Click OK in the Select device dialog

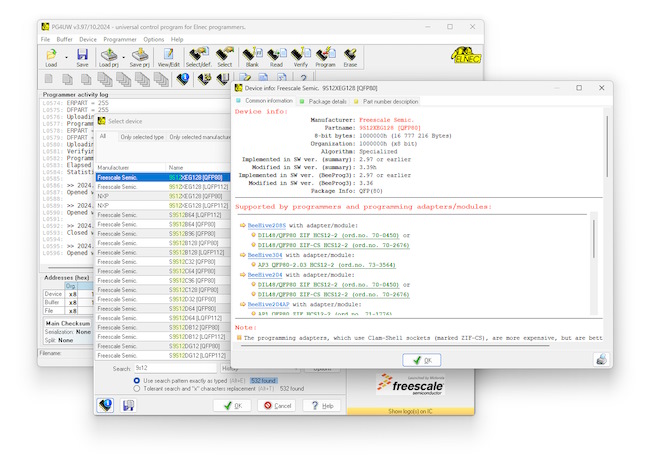232,405
